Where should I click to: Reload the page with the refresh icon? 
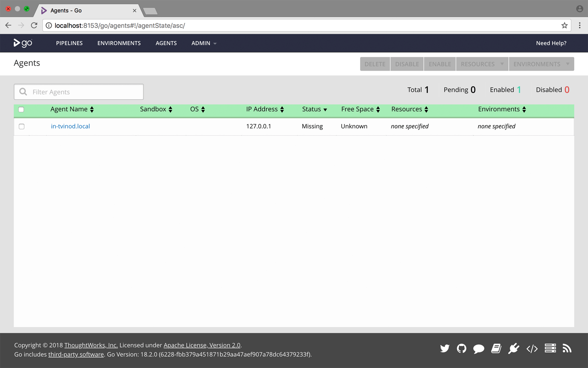point(34,25)
